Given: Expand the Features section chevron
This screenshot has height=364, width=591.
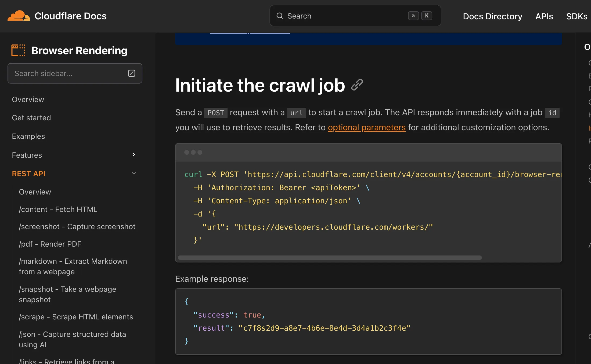Looking at the screenshot, I should pos(134,154).
